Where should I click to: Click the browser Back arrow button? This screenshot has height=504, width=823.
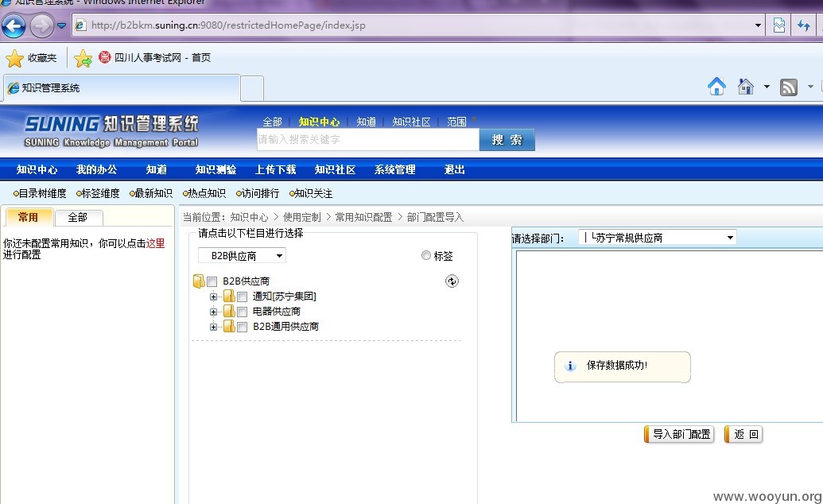[x=14, y=25]
